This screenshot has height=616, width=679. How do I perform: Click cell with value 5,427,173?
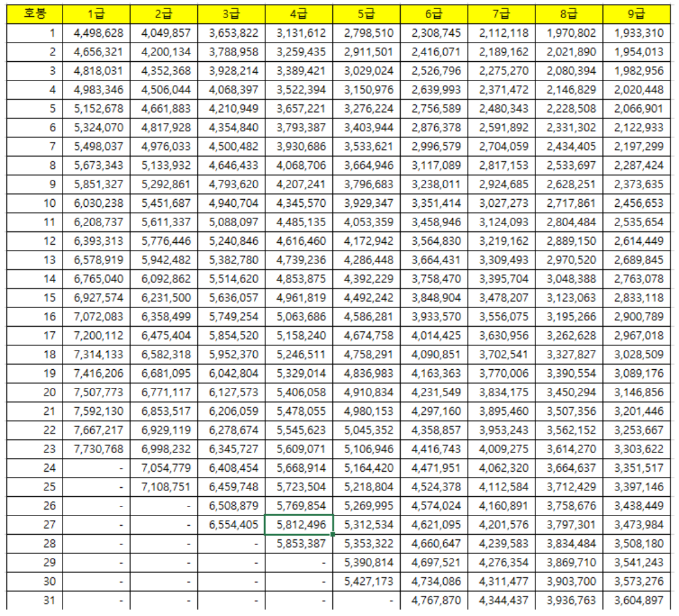coord(367,581)
